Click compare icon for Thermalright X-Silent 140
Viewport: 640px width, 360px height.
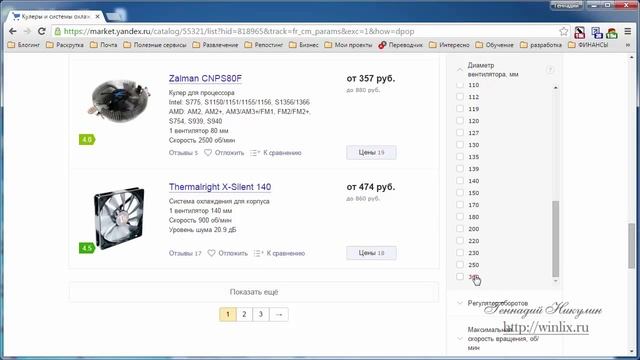258,253
